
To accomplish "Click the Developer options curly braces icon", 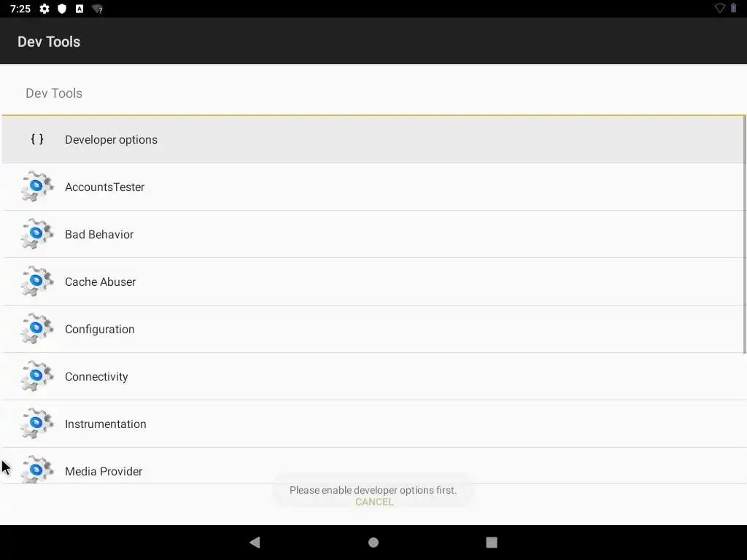I will click(x=37, y=139).
